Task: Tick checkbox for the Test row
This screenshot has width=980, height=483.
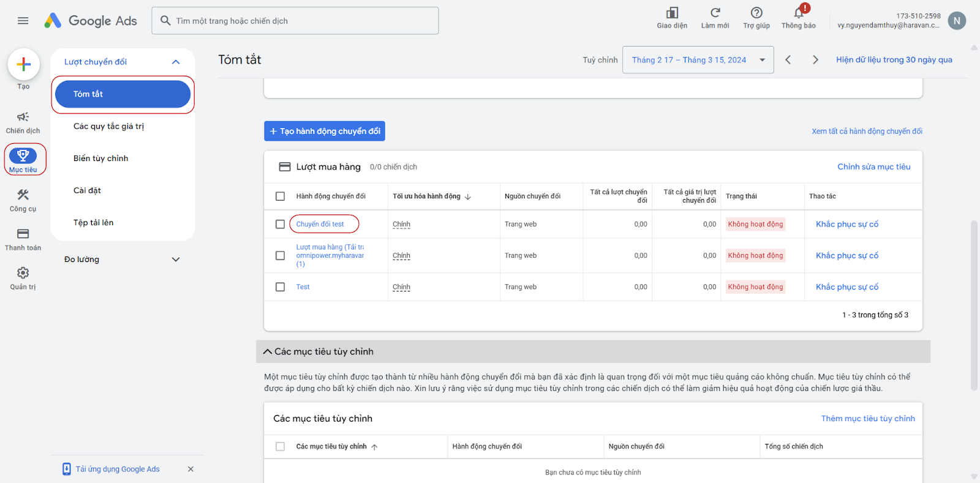Action: coord(280,287)
